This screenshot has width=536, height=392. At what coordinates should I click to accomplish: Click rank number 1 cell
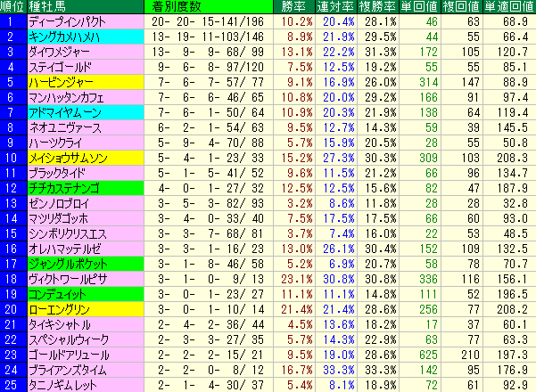[13, 21]
